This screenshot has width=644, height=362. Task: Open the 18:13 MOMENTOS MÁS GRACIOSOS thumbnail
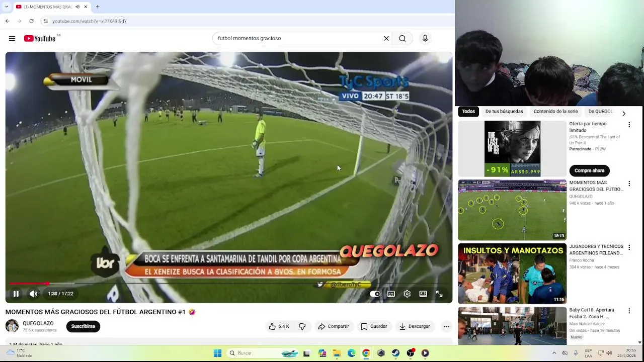point(512,210)
